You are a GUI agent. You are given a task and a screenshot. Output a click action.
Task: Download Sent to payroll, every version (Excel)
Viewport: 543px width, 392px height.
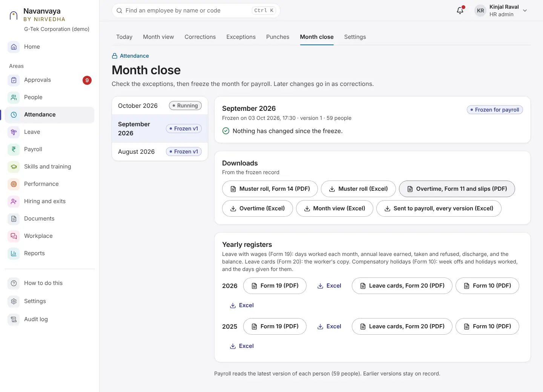439,208
